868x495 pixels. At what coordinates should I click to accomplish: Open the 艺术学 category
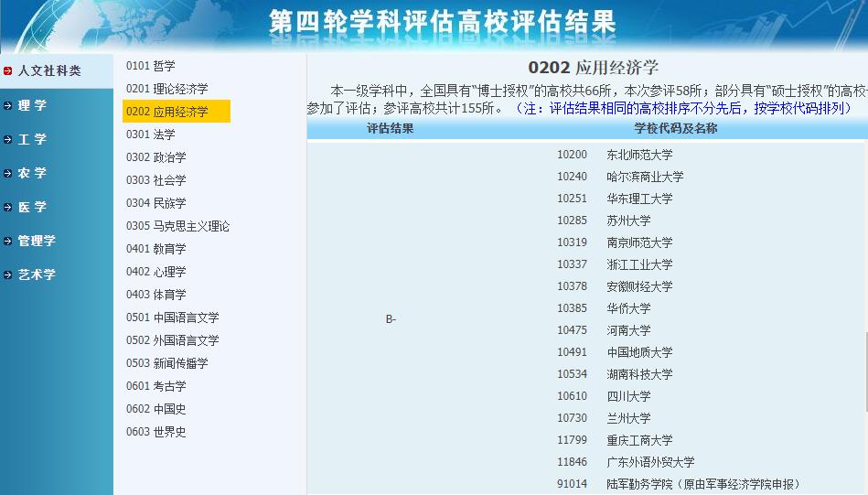click(37, 274)
